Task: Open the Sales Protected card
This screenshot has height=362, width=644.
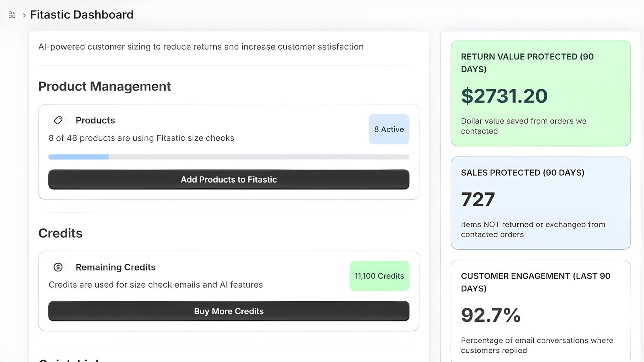Action: click(x=541, y=203)
